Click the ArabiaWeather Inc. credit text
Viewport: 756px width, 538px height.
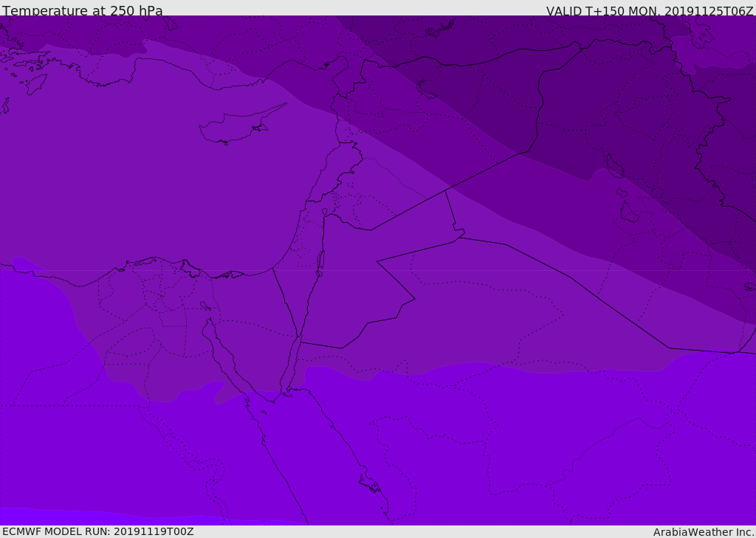click(704, 532)
